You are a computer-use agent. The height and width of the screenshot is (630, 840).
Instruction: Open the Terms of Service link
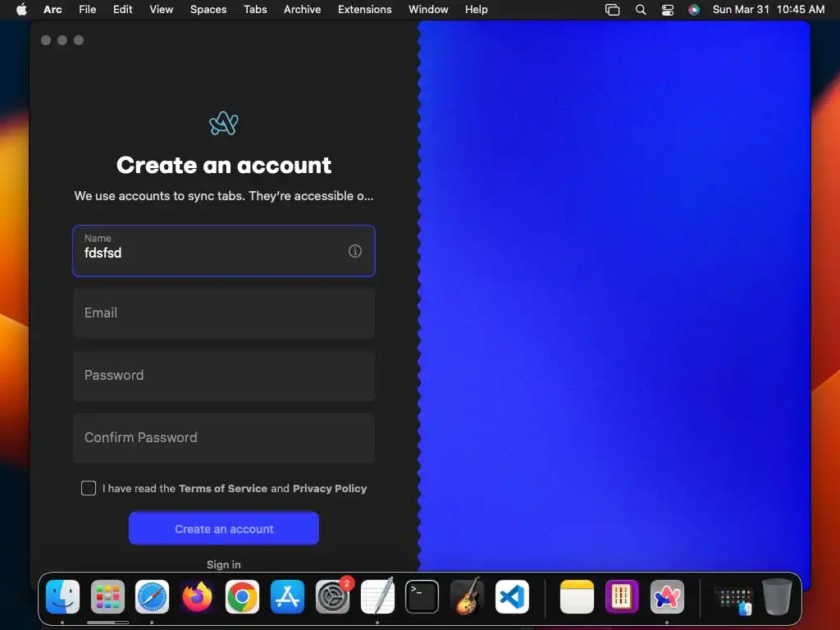coord(223,489)
